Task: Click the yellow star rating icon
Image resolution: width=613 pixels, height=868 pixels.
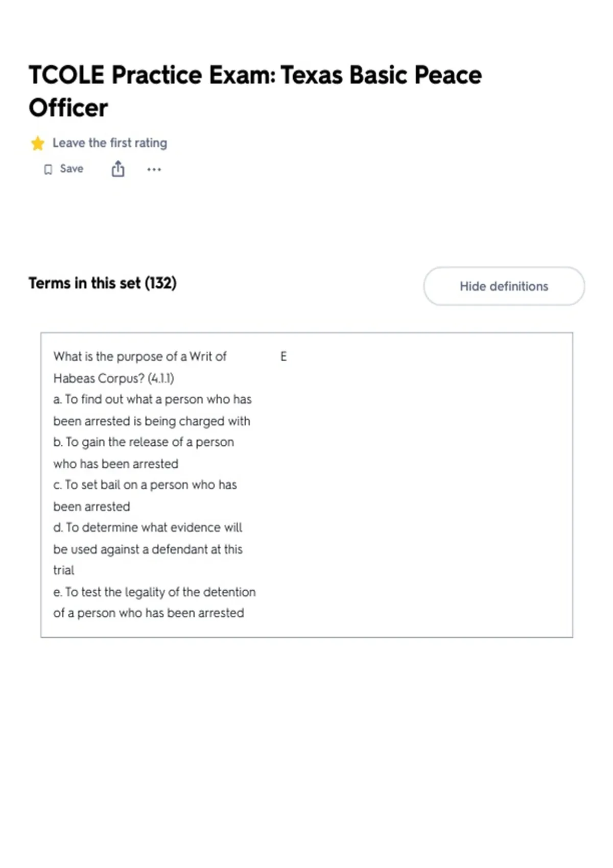Action: (x=37, y=143)
